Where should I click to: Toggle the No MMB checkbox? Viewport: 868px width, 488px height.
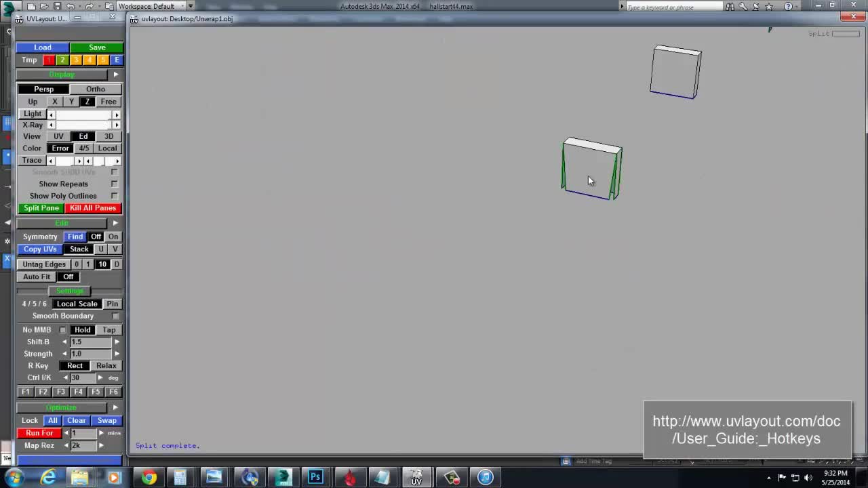62,330
